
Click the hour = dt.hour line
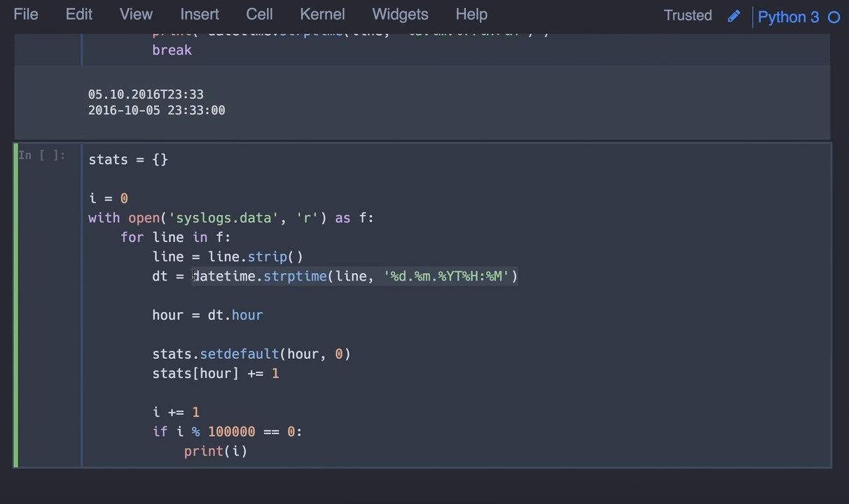pyautogui.click(x=207, y=315)
